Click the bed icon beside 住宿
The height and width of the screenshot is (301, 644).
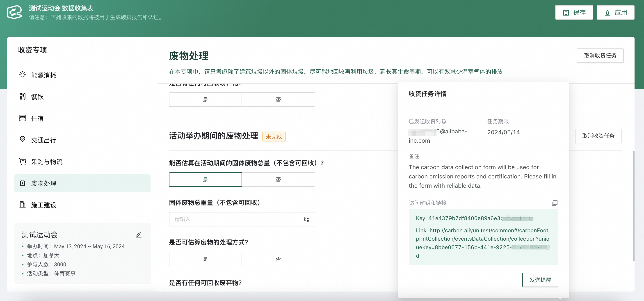[x=23, y=118]
